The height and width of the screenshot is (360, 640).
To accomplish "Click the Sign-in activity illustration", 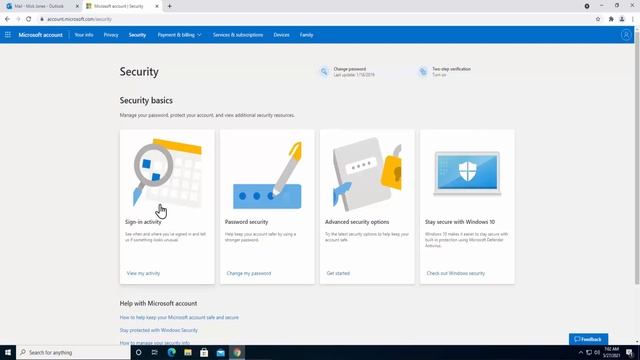I will coord(167,173).
